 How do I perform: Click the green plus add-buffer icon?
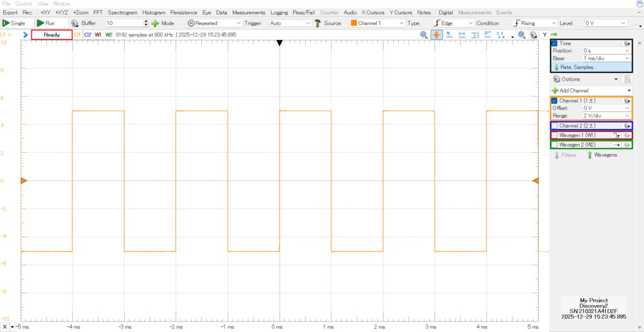coord(155,23)
